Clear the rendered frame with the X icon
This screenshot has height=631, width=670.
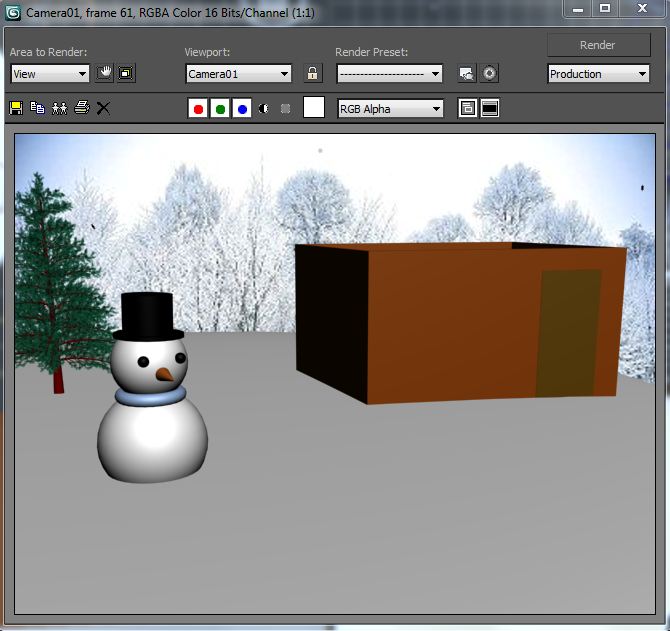tap(103, 108)
